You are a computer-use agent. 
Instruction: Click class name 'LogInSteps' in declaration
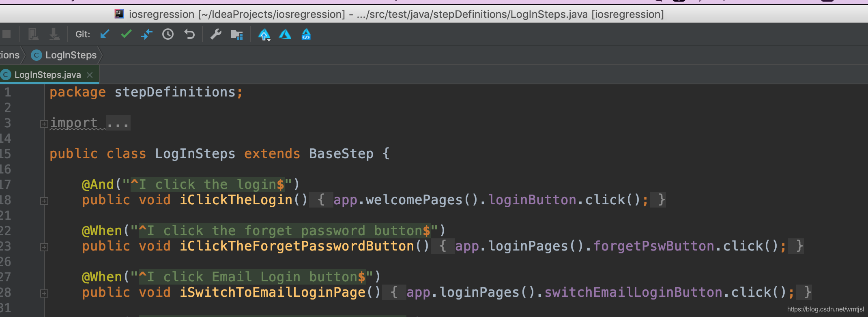195,154
